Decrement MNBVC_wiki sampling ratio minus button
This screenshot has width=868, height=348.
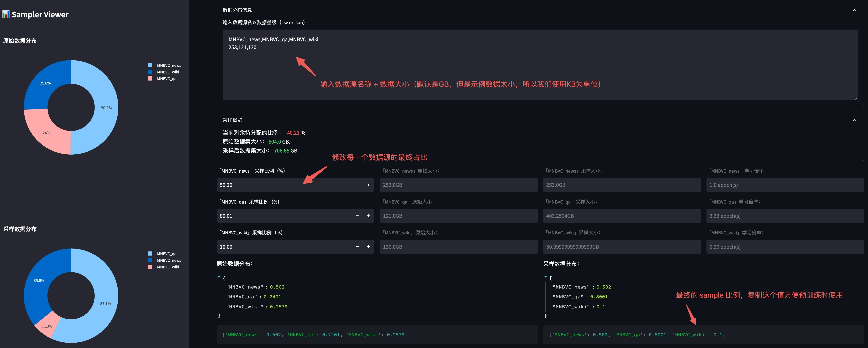(357, 247)
